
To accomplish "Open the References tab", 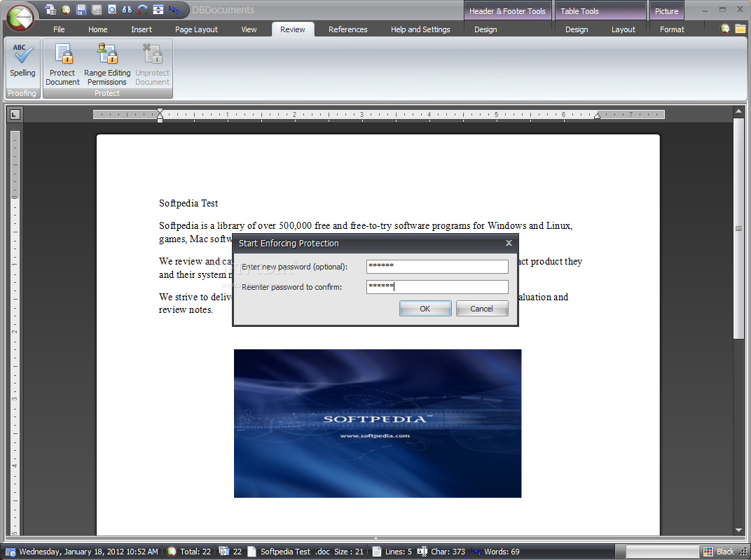I will coord(347,29).
